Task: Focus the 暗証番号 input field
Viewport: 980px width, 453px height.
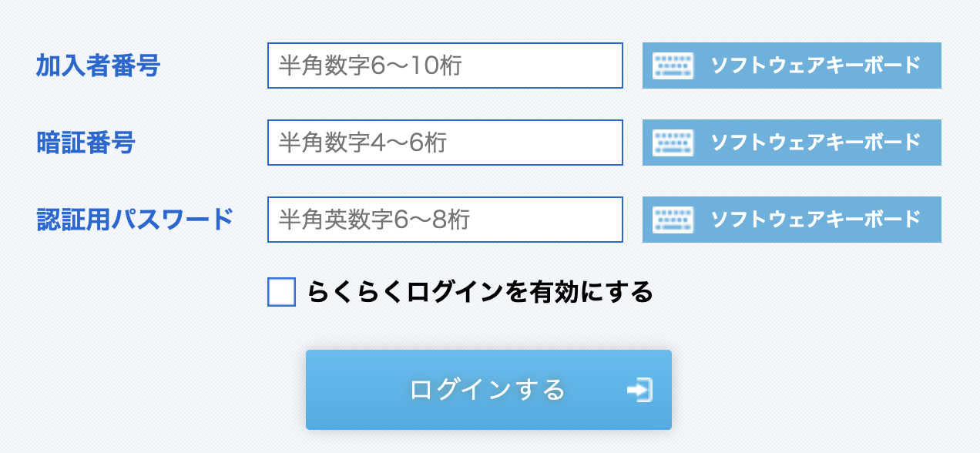Action: coord(445,143)
